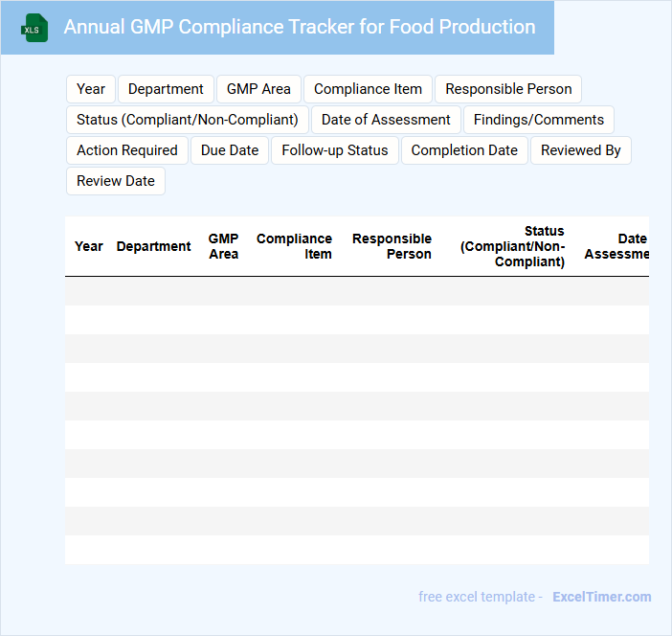Choose the Responsible Person tag
This screenshot has width=672, height=636.
508,89
